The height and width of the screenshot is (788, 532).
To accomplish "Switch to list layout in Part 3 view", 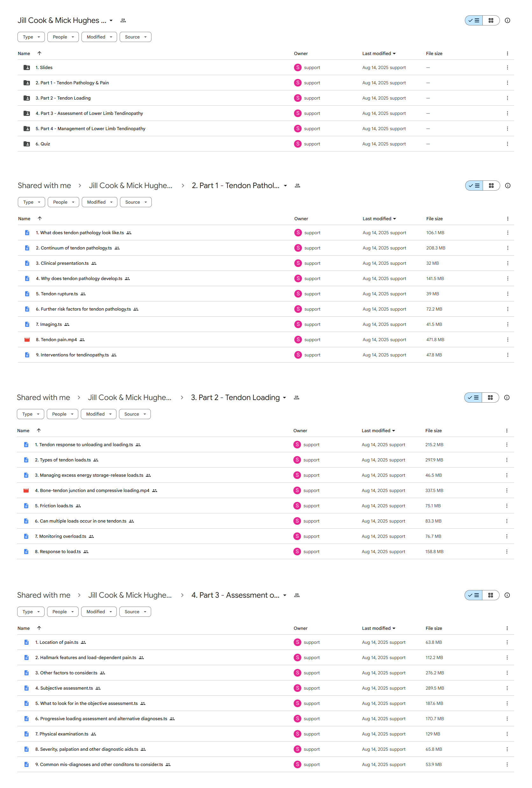I will pos(473,595).
